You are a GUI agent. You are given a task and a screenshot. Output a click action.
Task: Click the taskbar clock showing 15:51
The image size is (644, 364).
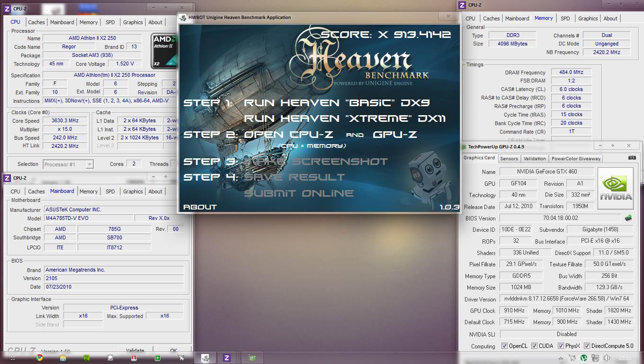pos(625,358)
